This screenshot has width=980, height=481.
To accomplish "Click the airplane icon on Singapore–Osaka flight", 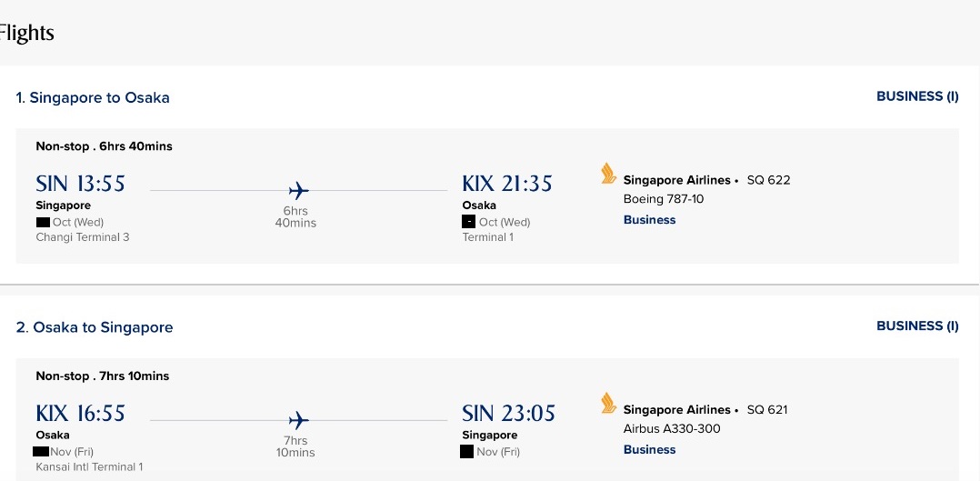I will (x=298, y=190).
